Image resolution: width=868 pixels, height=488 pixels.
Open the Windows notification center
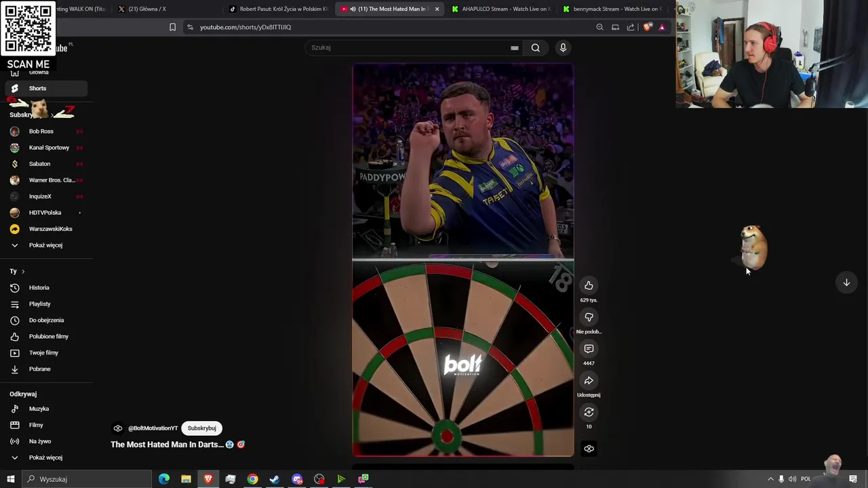(x=853, y=479)
